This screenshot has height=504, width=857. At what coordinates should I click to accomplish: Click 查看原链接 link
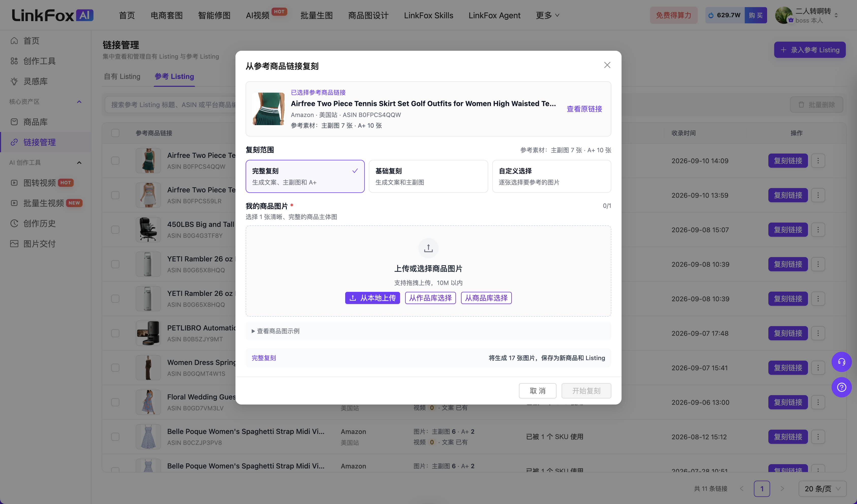pos(584,109)
